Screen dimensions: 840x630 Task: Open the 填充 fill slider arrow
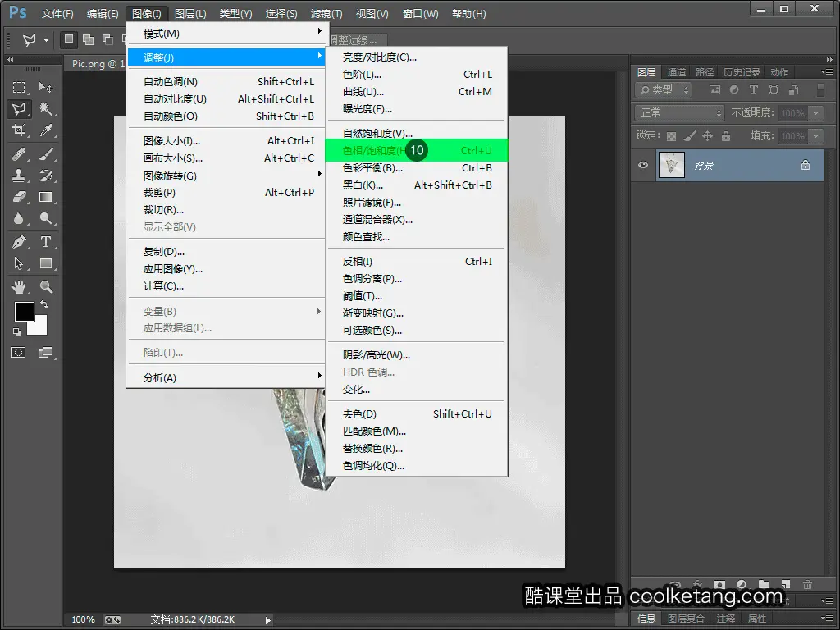[816, 136]
